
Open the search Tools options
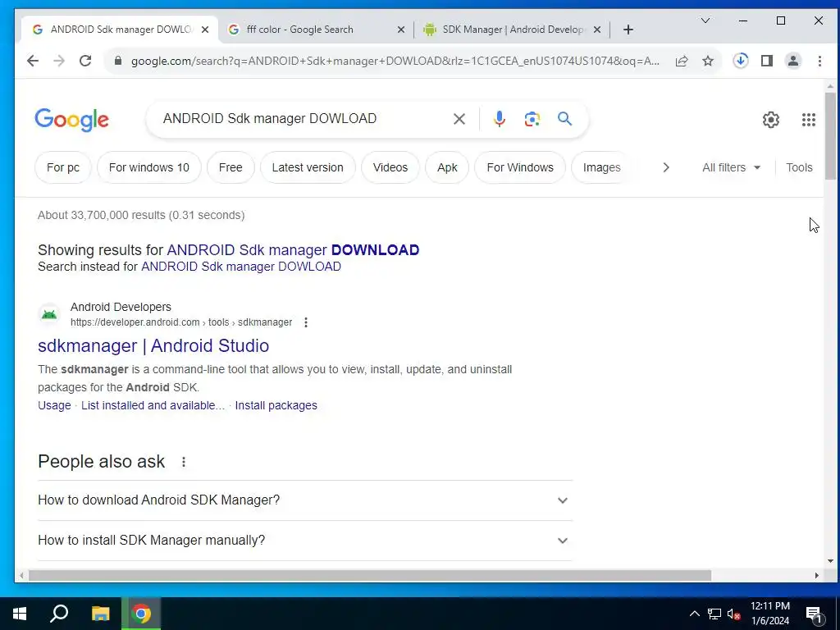799,167
